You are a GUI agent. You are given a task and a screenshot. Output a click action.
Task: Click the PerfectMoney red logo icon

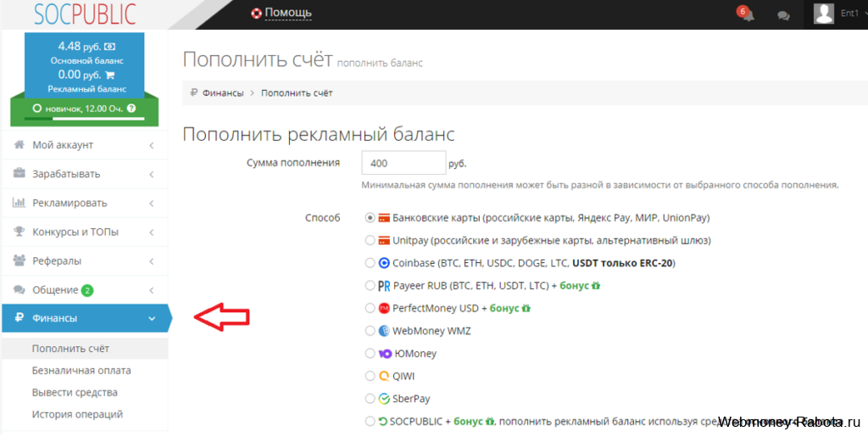[x=384, y=308]
